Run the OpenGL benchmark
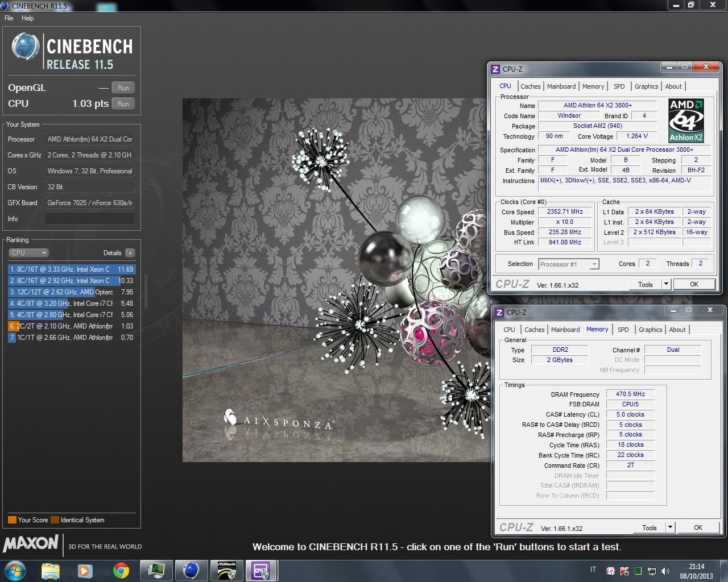Viewport: 728px width, 582px height. (x=123, y=88)
